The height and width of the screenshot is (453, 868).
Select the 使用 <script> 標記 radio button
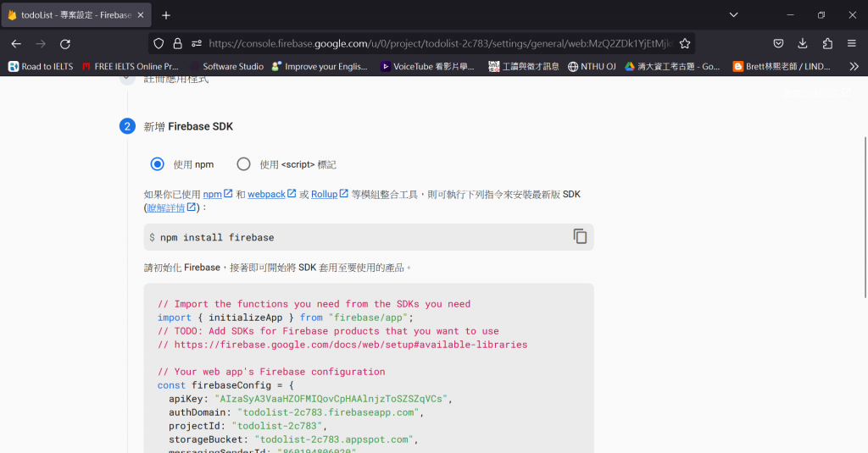243,164
